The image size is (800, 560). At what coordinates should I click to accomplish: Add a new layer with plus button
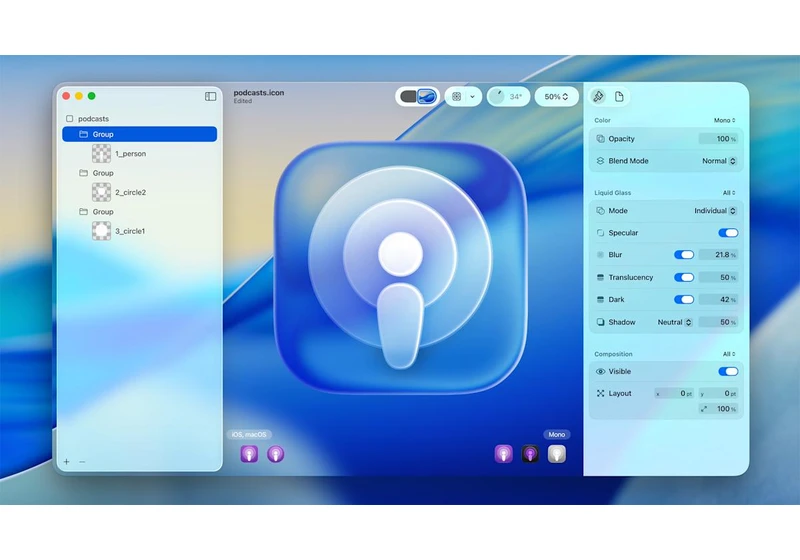pos(66,462)
